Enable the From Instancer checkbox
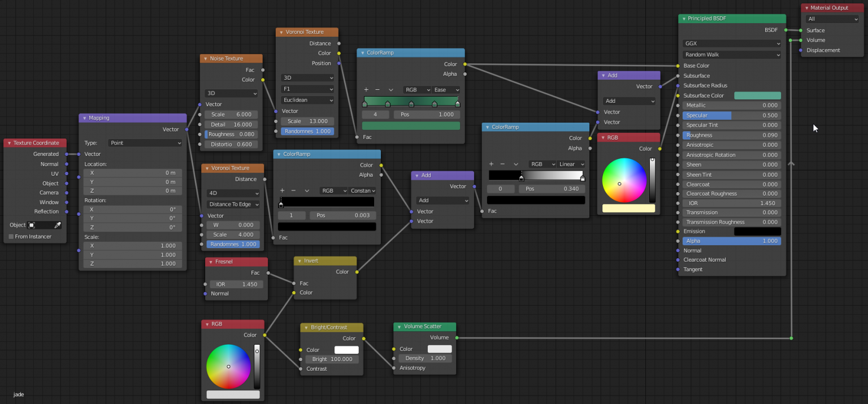The width and height of the screenshot is (868, 404). click(x=11, y=236)
